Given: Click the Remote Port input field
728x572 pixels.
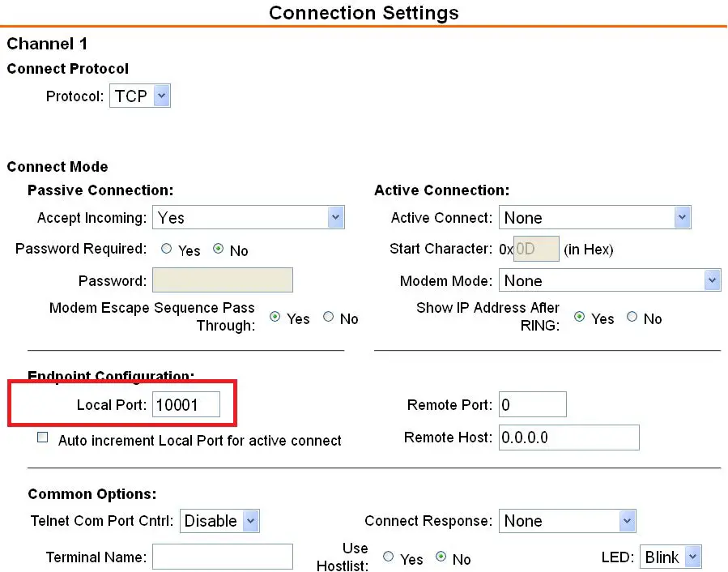Looking at the screenshot, I should pos(532,404).
